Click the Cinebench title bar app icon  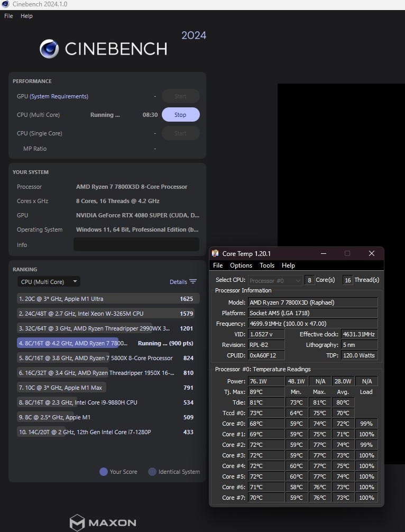click(5, 4)
